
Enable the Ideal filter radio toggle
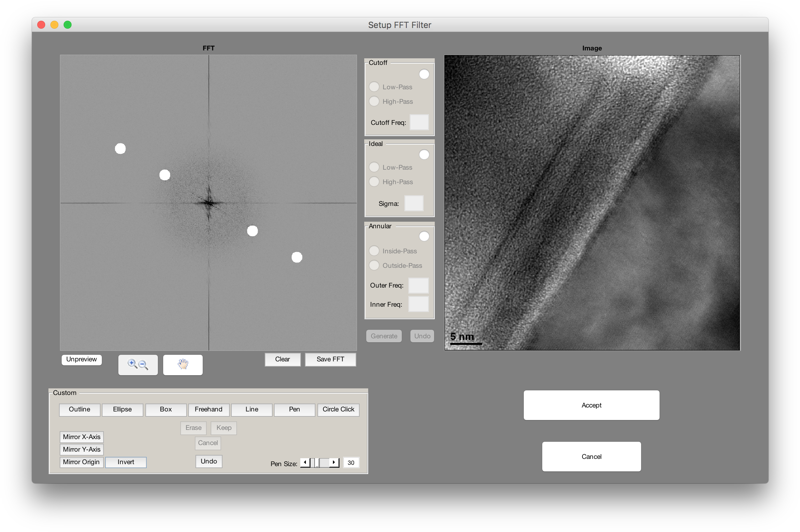(424, 155)
